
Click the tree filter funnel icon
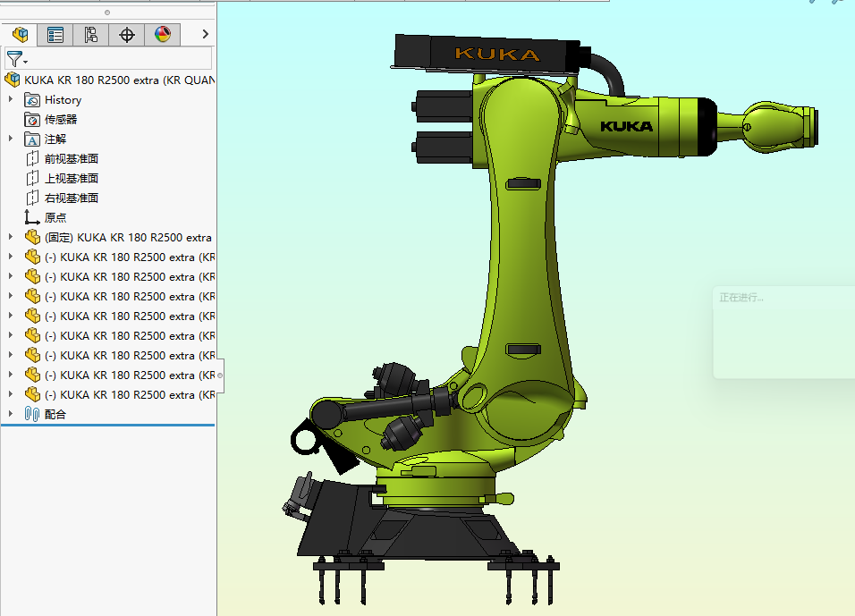[x=13, y=57]
